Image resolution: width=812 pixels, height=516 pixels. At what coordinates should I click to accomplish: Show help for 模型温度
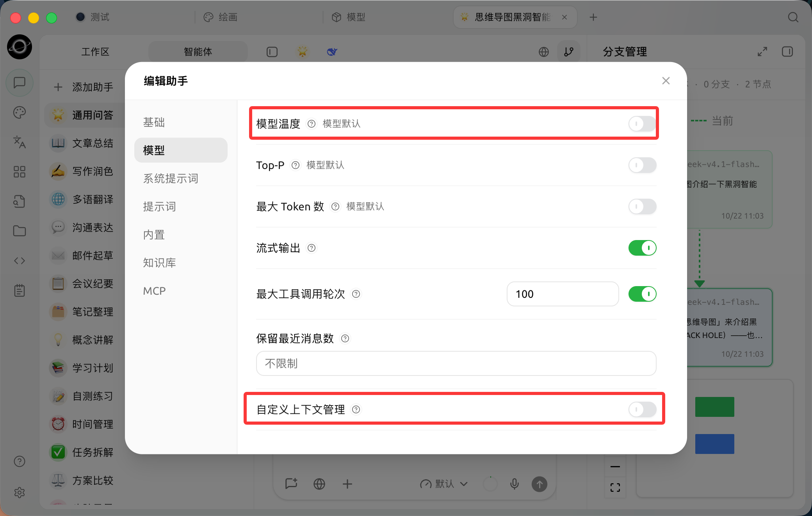[312, 124]
